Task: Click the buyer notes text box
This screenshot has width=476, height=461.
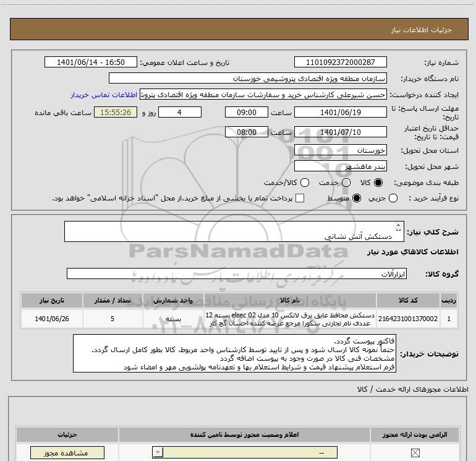Action: [x=234, y=353]
